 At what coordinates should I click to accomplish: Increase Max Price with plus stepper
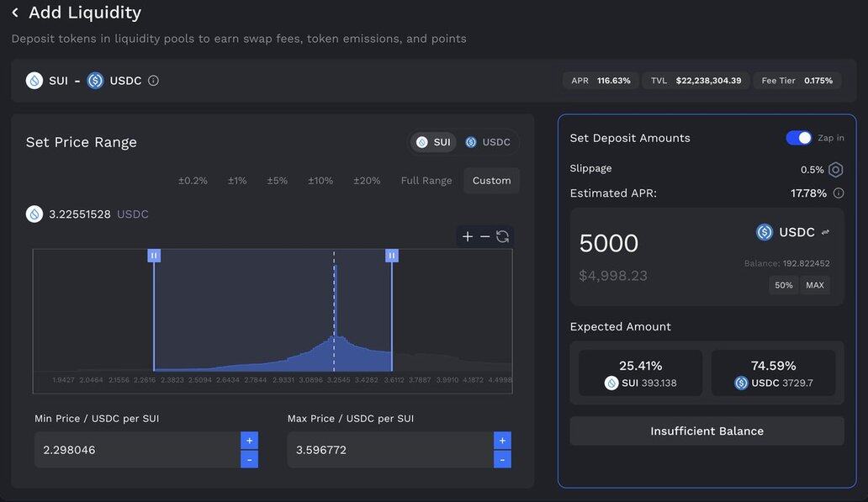502,441
